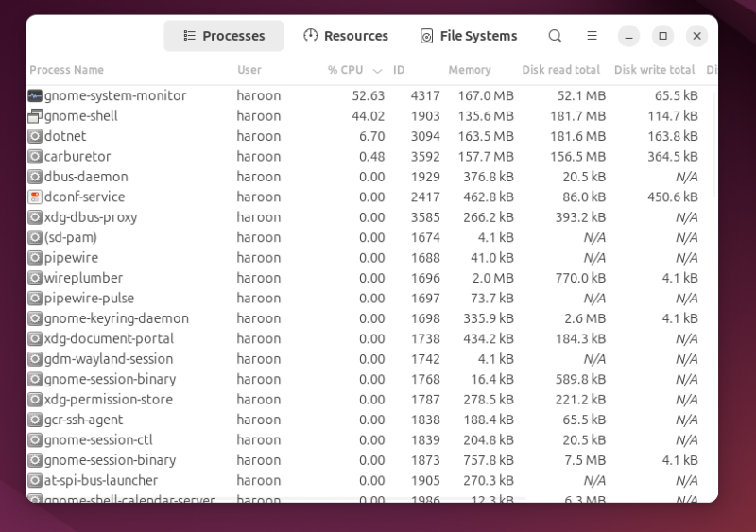This screenshot has height=532, width=756.
Task: Click memory value 157.7 MB
Action: pos(486,156)
